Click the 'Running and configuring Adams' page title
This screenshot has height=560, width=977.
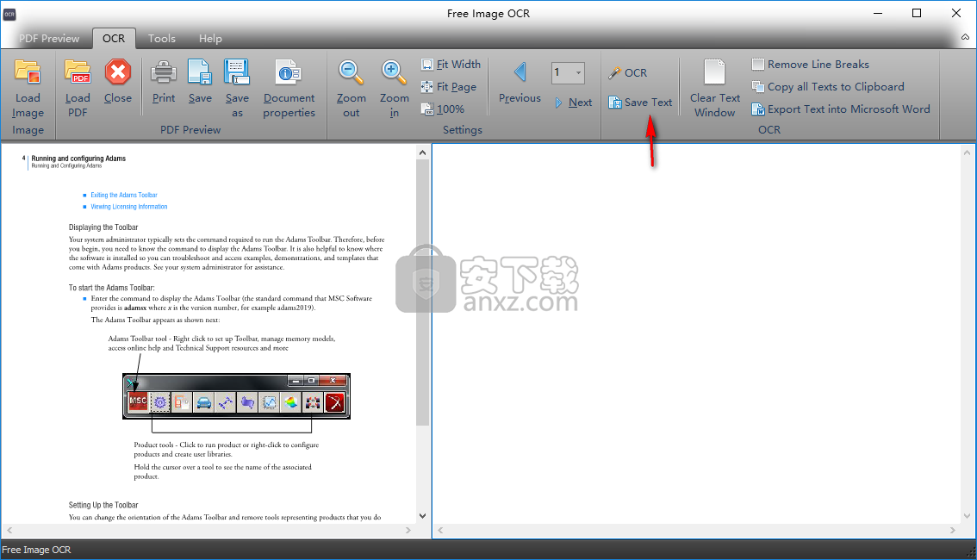coord(78,159)
